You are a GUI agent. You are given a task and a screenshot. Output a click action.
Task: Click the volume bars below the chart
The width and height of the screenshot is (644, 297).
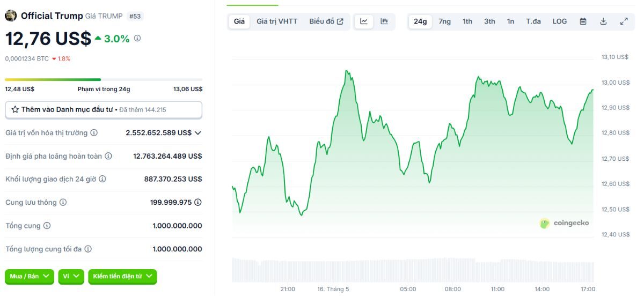pos(413,270)
